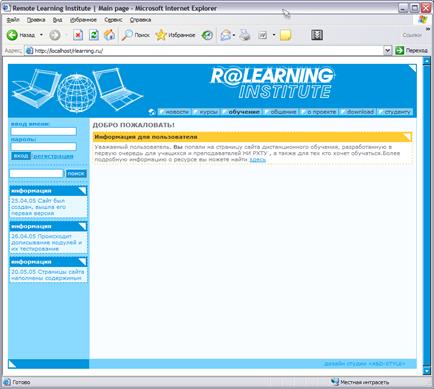Click the page's vertical scrollbar down arrow
434x389 pixels.
point(426,370)
